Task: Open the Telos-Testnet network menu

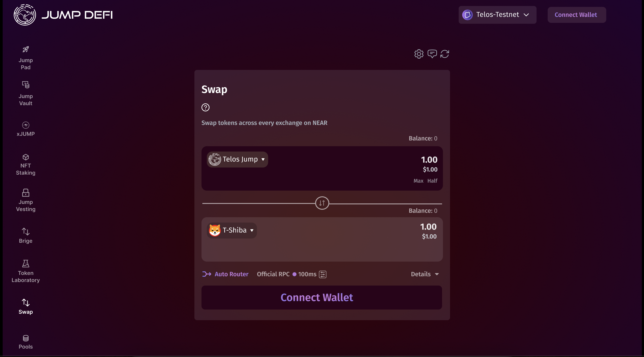Action: click(x=497, y=14)
